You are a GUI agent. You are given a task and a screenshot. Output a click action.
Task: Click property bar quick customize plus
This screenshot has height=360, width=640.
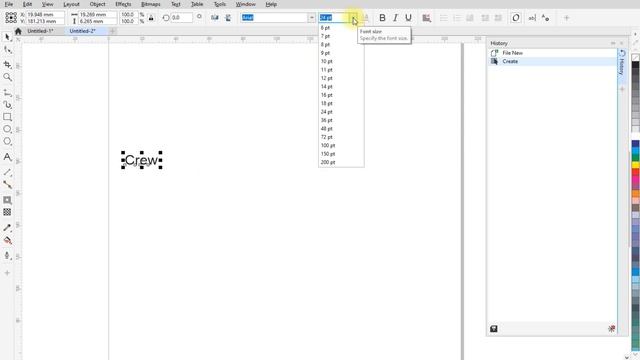(567, 18)
